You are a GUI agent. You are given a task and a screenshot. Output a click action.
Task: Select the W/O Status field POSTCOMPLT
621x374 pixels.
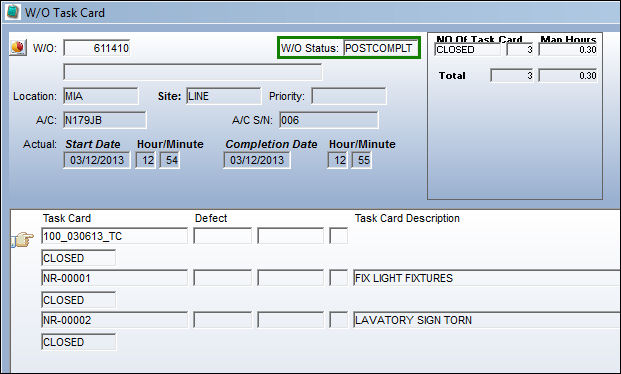coord(380,48)
